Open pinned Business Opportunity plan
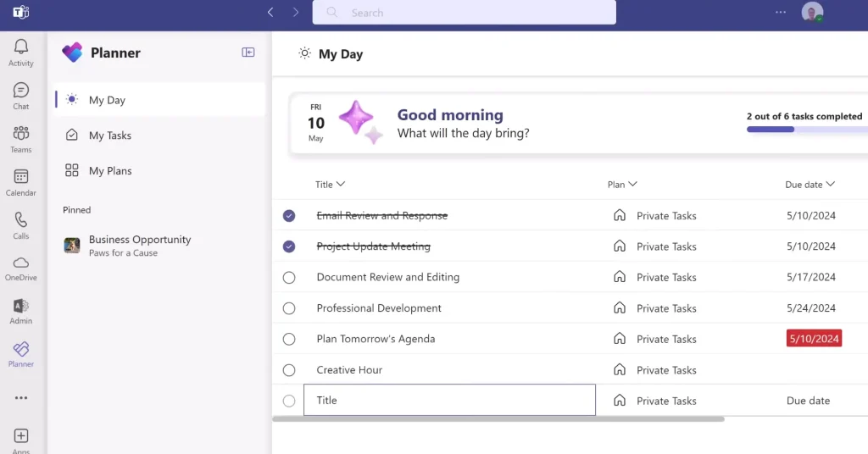Screen dimensions: 868x454 point(139,246)
